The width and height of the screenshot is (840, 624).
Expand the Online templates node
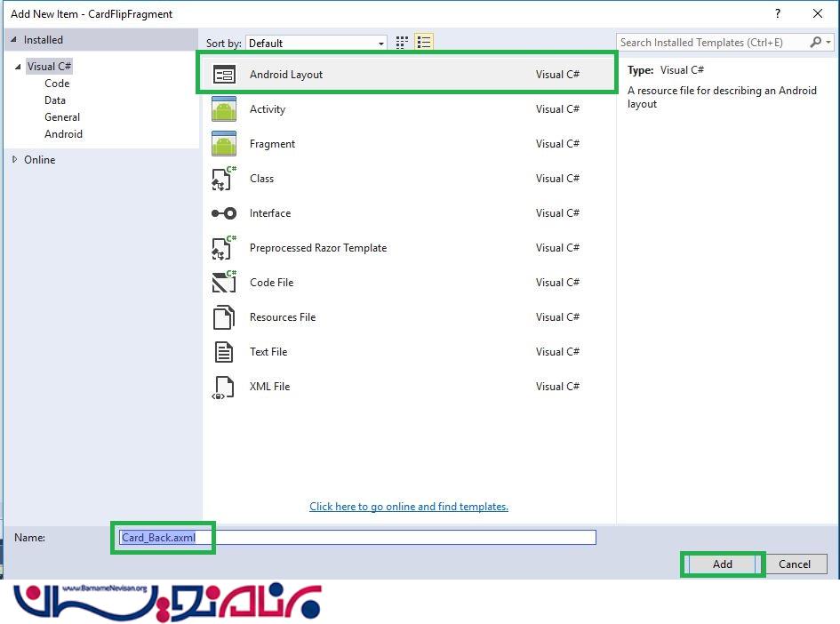click(x=15, y=160)
